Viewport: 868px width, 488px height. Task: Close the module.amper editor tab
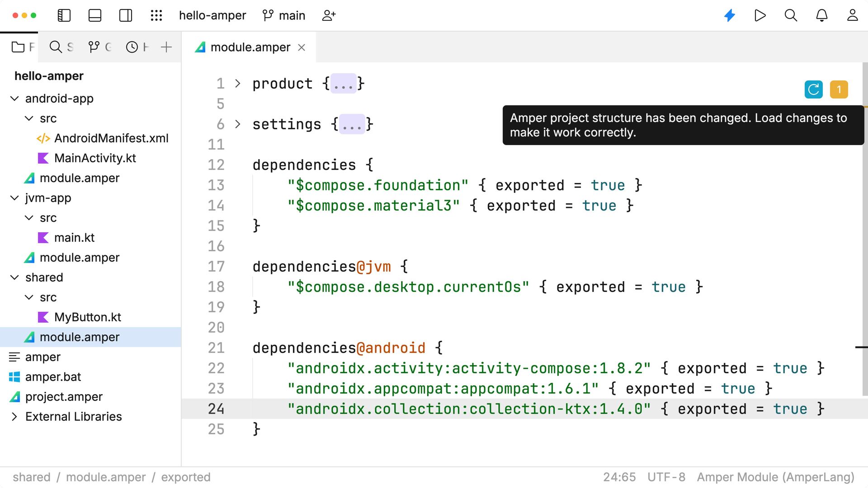(x=302, y=47)
